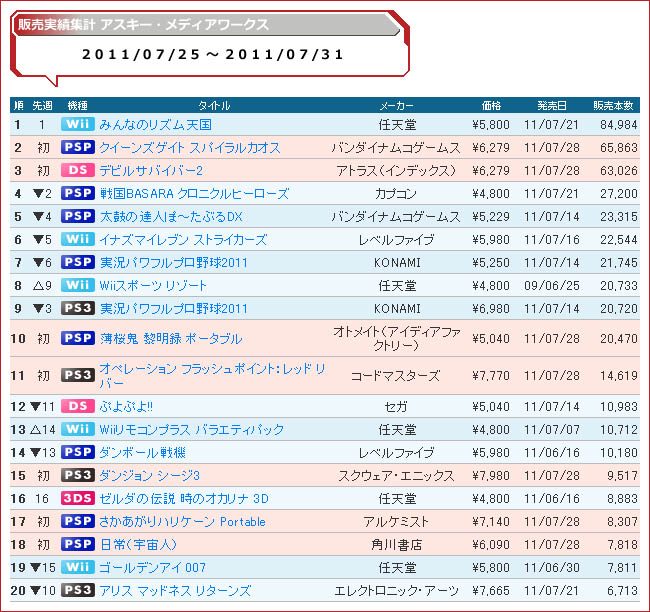Open the デビルサバイバー2 title link
Screen dimensions: 650x612
151,170
